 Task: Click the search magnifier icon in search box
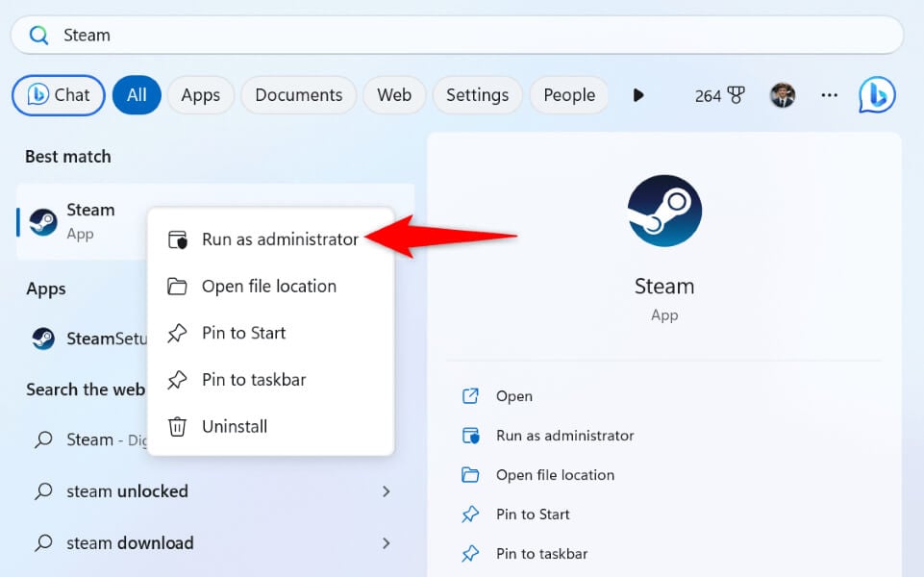[38, 36]
